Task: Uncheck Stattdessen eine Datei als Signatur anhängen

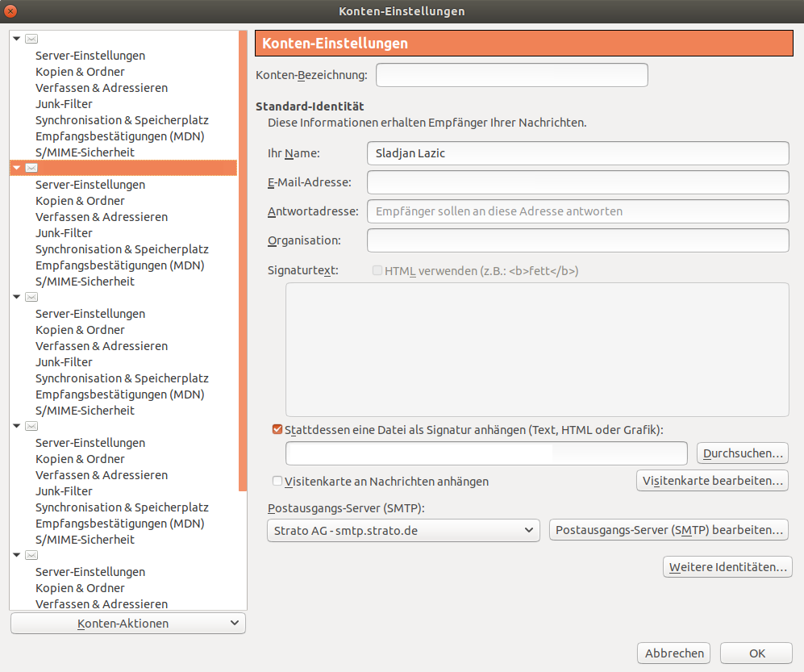Action: pyautogui.click(x=277, y=429)
